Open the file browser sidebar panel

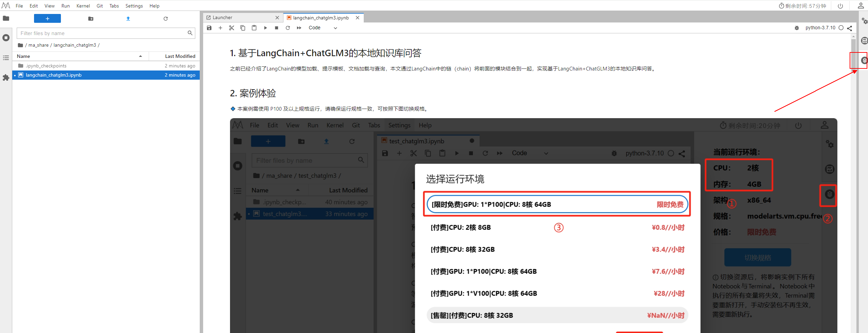6,18
